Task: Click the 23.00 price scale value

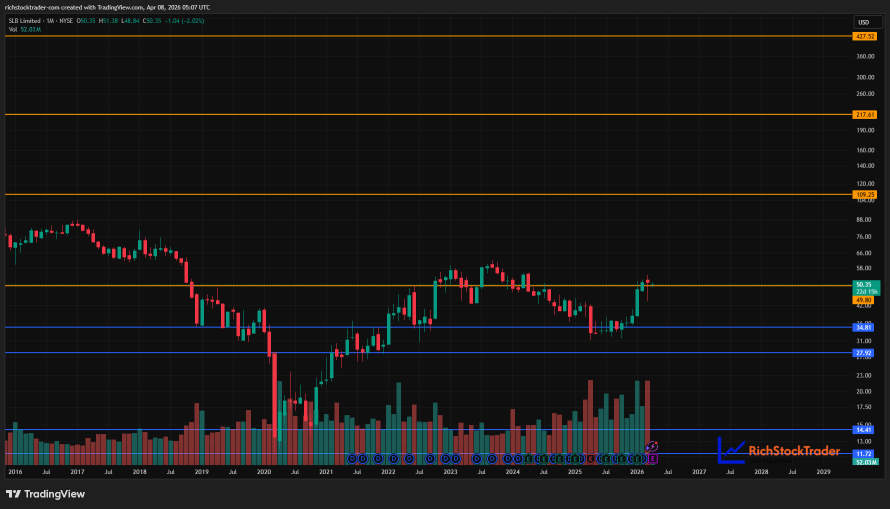Action: pyautogui.click(x=863, y=376)
